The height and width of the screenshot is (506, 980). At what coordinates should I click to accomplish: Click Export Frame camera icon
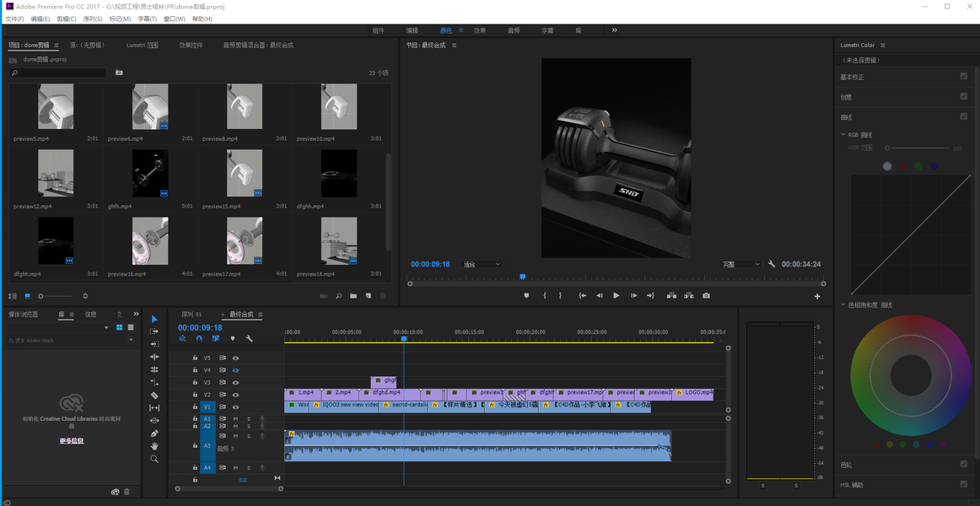(x=706, y=295)
